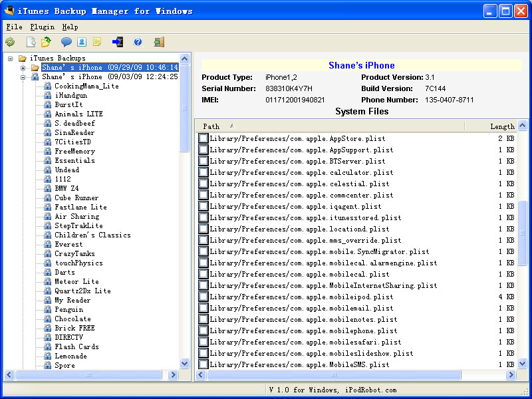Click the lock icon beside FreeMemory

(x=47, y=152)
